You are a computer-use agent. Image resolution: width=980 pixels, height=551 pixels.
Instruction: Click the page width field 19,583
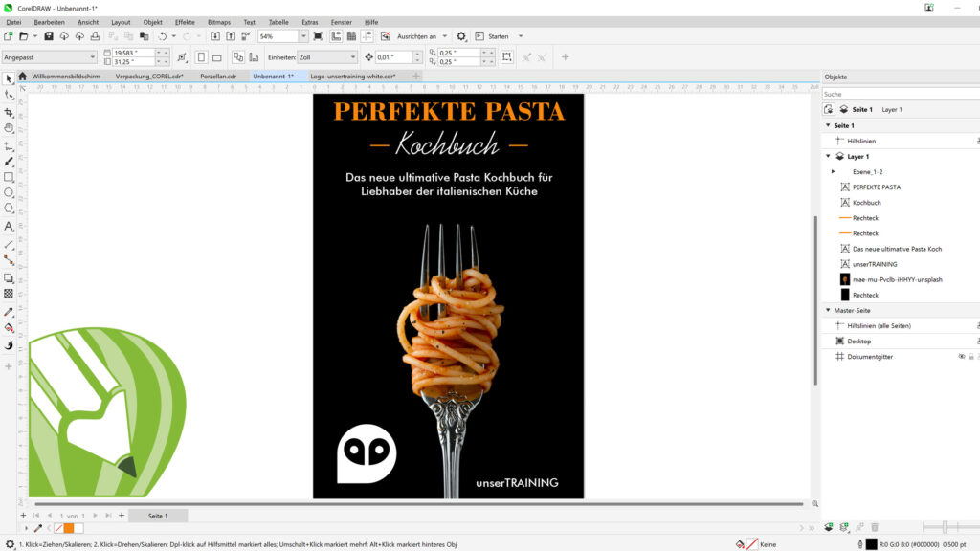tap(133, 53)
